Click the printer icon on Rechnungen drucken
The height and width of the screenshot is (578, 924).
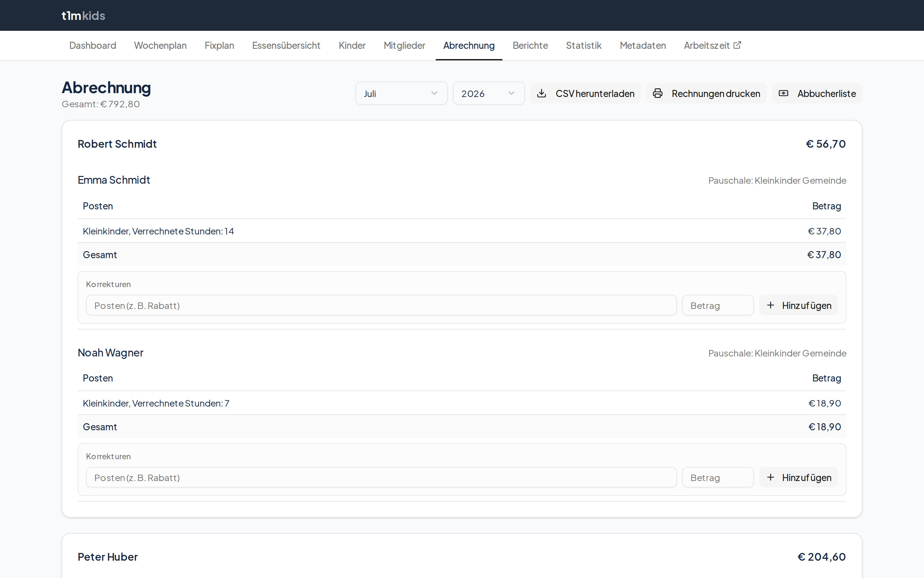657,93
